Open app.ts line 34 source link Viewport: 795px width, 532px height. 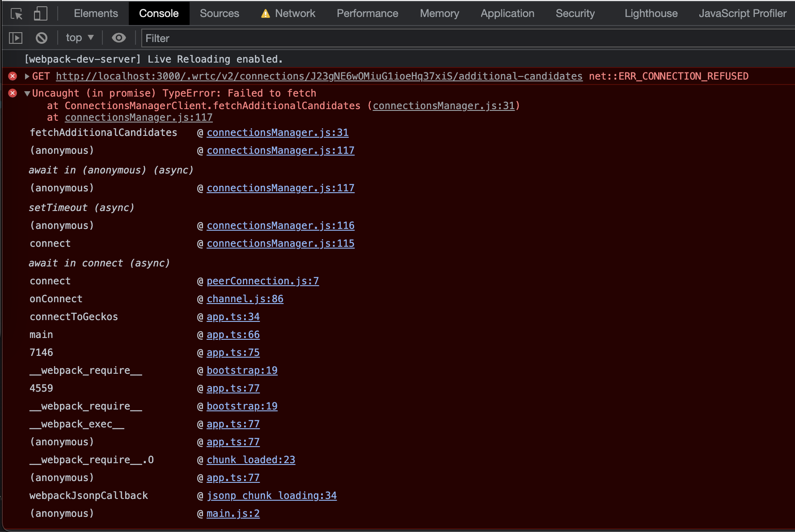pos(233,317)
